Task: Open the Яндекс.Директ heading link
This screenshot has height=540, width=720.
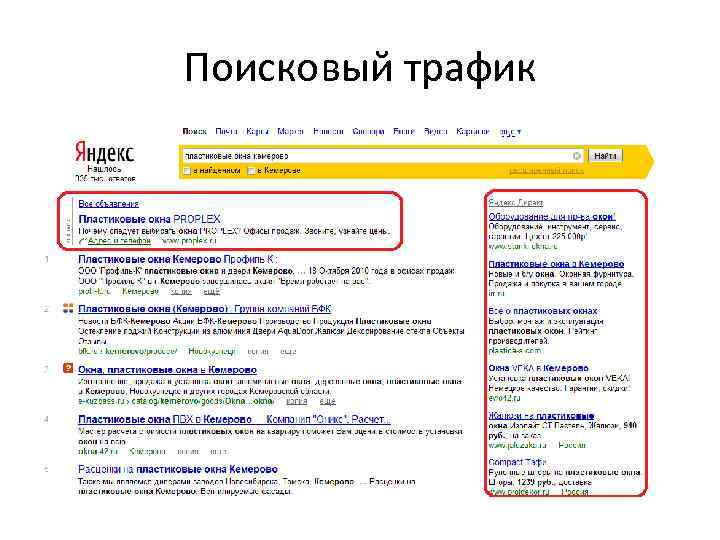Action: [516, 202]
